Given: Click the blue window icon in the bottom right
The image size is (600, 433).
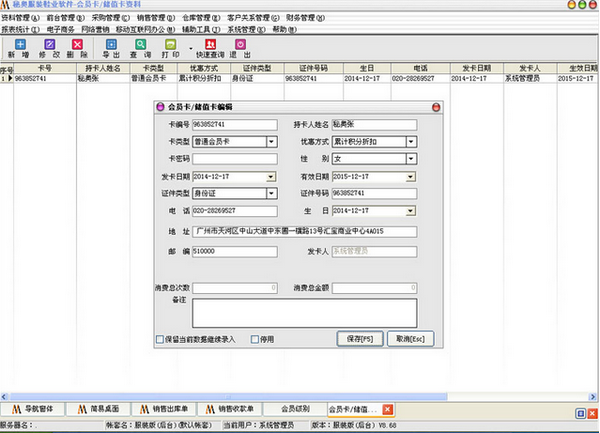Looking at the screenshot, I should (580, 413).
